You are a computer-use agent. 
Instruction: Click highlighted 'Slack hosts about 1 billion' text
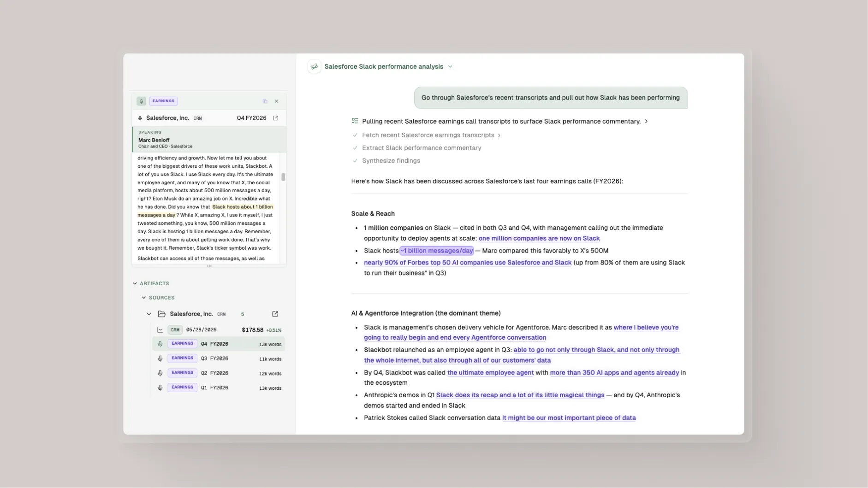coord(243,207)
